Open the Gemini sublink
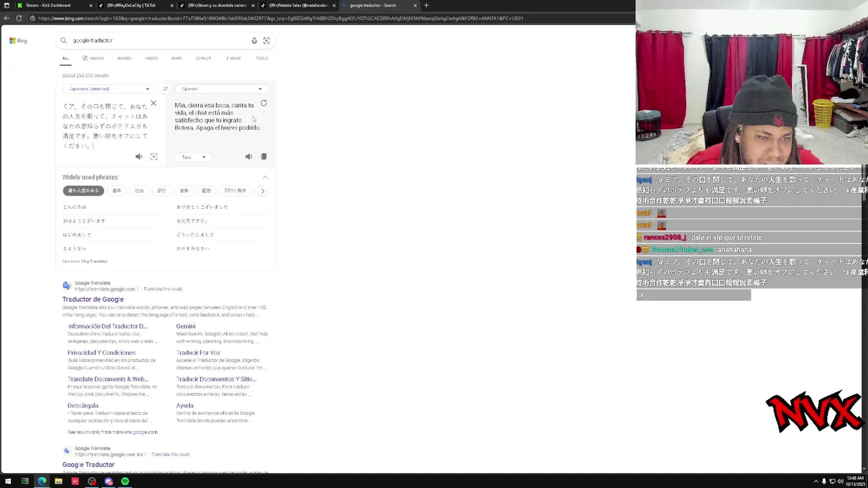This screenshot has height=488, width=868. coord(186,327)
